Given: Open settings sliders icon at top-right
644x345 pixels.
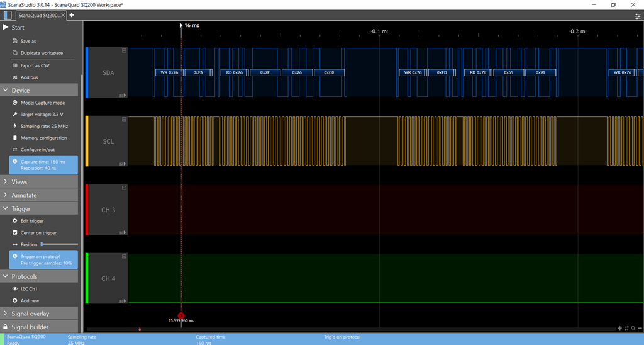Looking at the screenshot, I should click(x=637, y=15).
